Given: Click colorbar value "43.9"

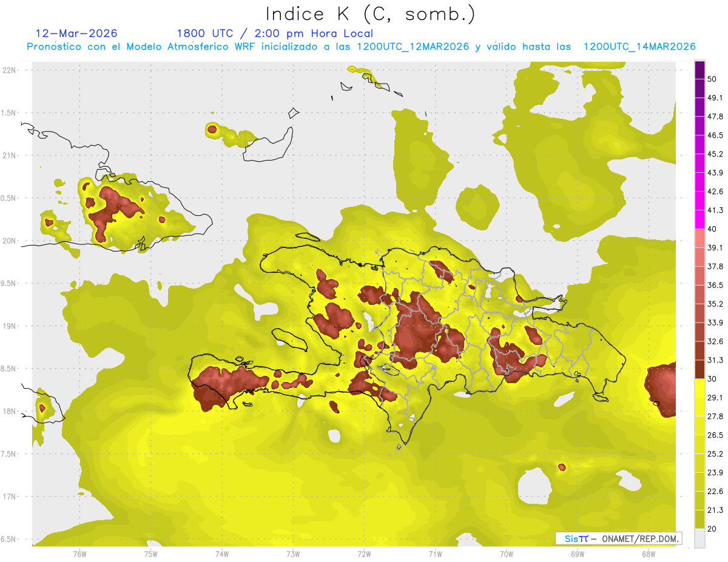Looking at the screenshot, I should (716, 173).
